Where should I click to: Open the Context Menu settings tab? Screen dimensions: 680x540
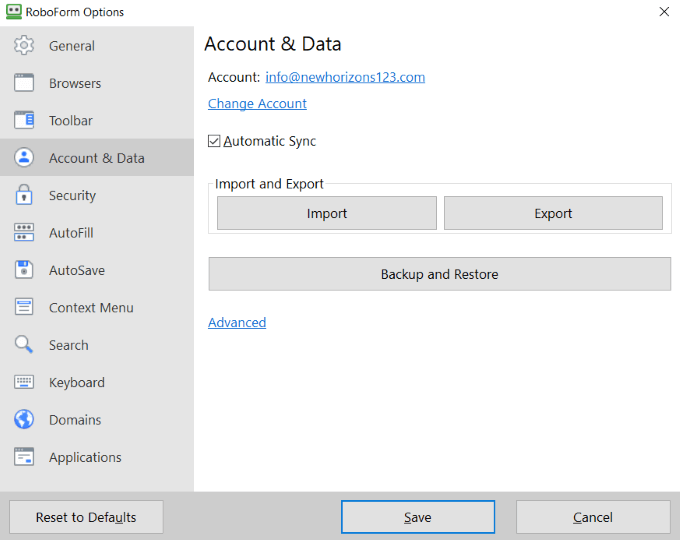point(91,308)
